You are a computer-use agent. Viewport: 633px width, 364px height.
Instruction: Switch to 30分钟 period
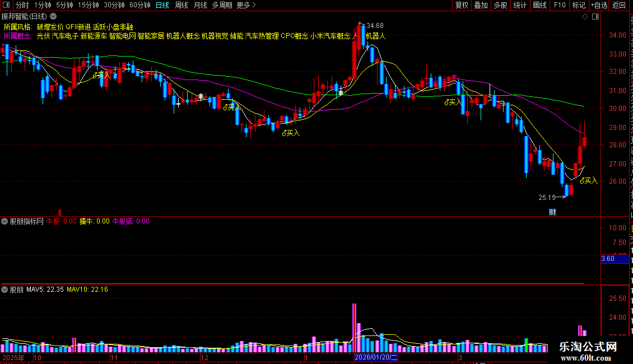coord(114,5)
